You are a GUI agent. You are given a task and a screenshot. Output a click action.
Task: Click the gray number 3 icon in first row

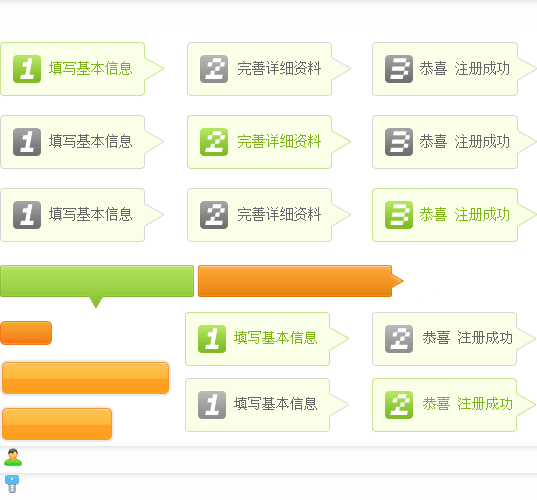coord(399,69)
